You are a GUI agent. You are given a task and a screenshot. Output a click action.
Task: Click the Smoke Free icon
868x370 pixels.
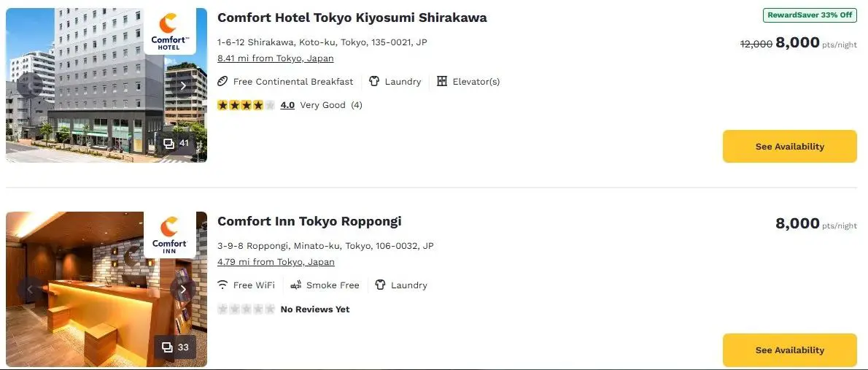click(x=296, y=285)
